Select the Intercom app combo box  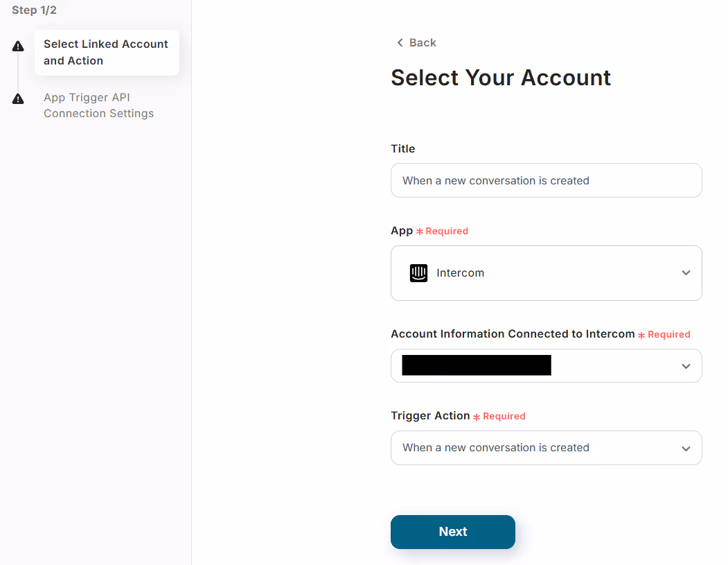(x=546, y=273)
